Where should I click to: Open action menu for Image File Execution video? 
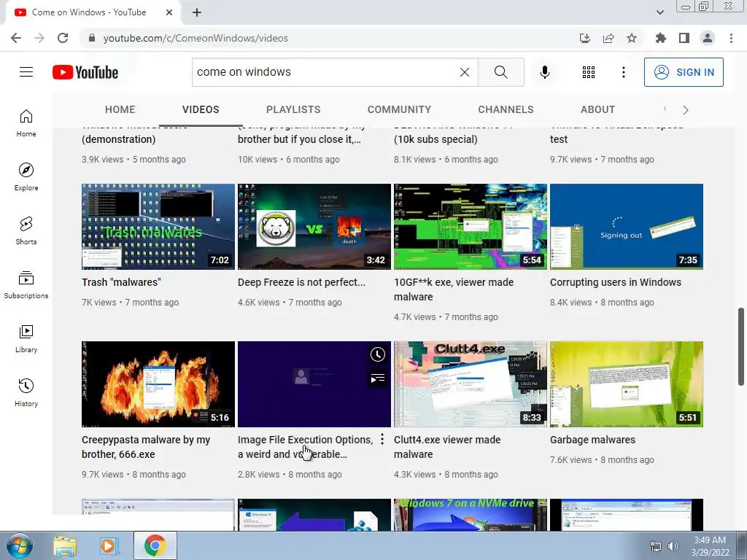click(382, 440)
